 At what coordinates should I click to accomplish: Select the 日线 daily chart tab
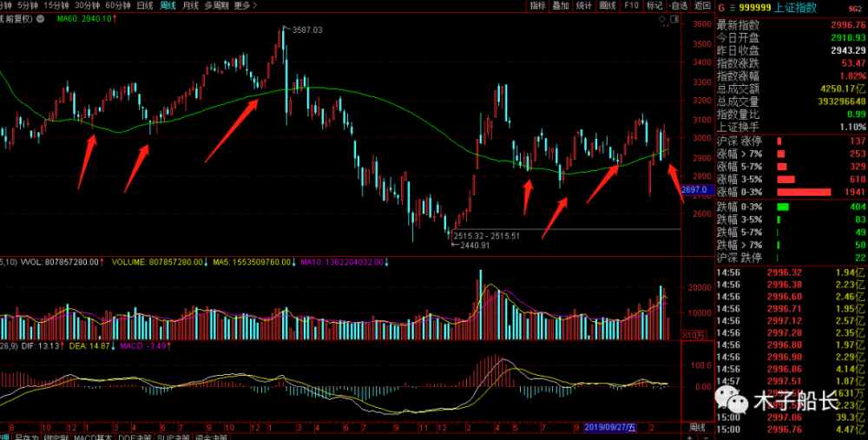[x=144, y=5]
